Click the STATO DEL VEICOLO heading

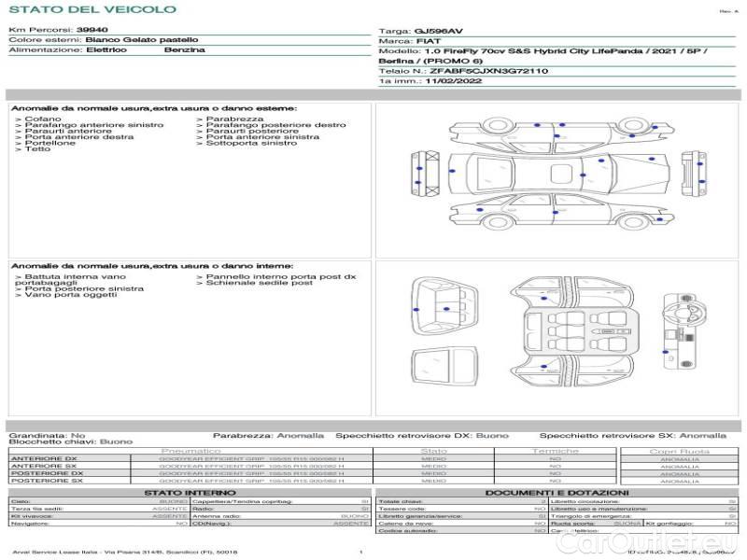(x=92, y=9)
